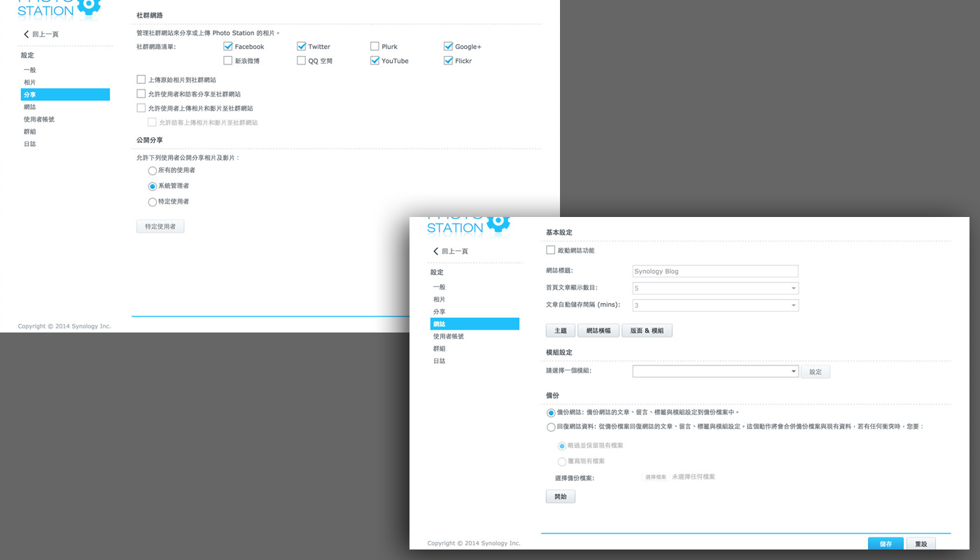Select 覆寫現有檔案 radio option

tap(562, 462)
